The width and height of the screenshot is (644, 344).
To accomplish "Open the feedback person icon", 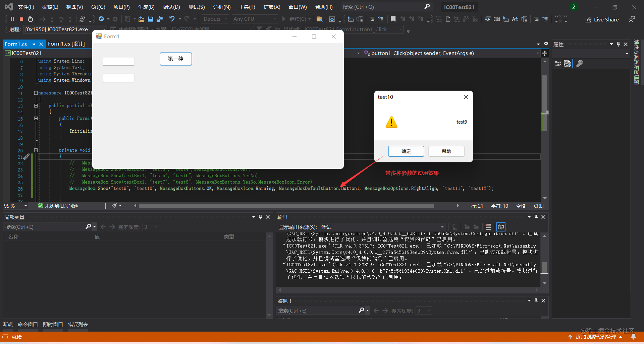I will (632, 19).
